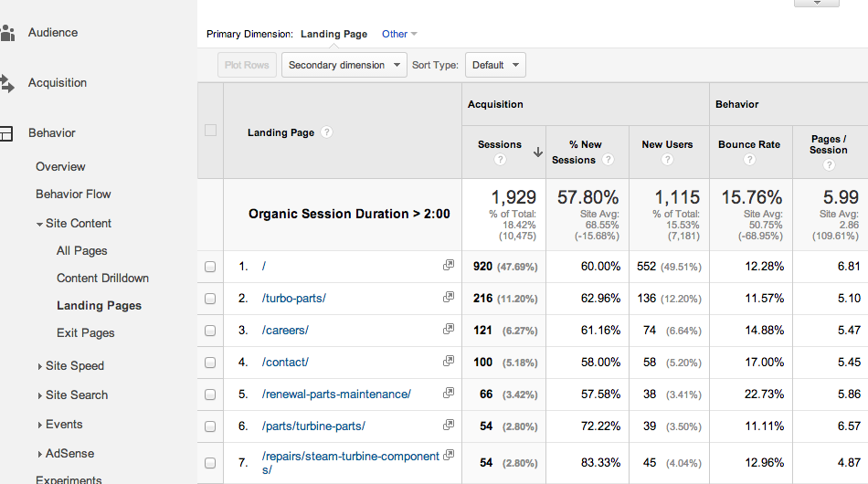The height and width of the screenshot is (484, 868).
Task: Check the /renewal-parts-maintenance/ row checkbox
Action: pyautogui.click(x=210, y=395)
